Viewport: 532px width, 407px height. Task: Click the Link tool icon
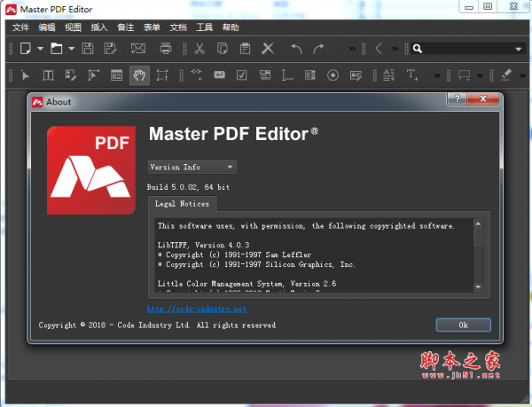coord(197,74)
